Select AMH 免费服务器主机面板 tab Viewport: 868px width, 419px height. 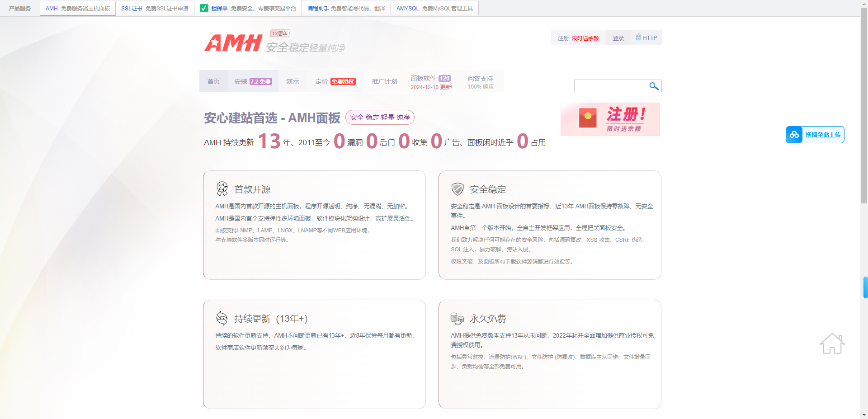pyautogui.click(x=78, y=8)
